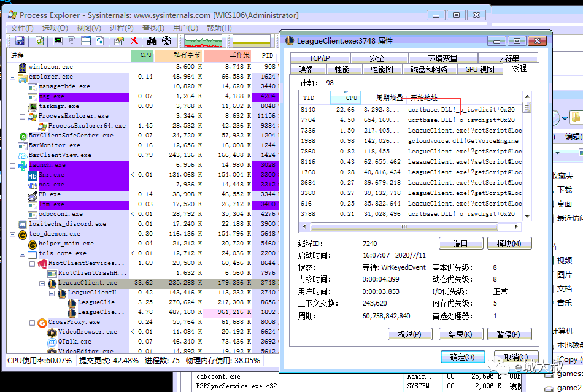
Task: Switch to the GPU 视图 tab
Action: pos(480,69)
